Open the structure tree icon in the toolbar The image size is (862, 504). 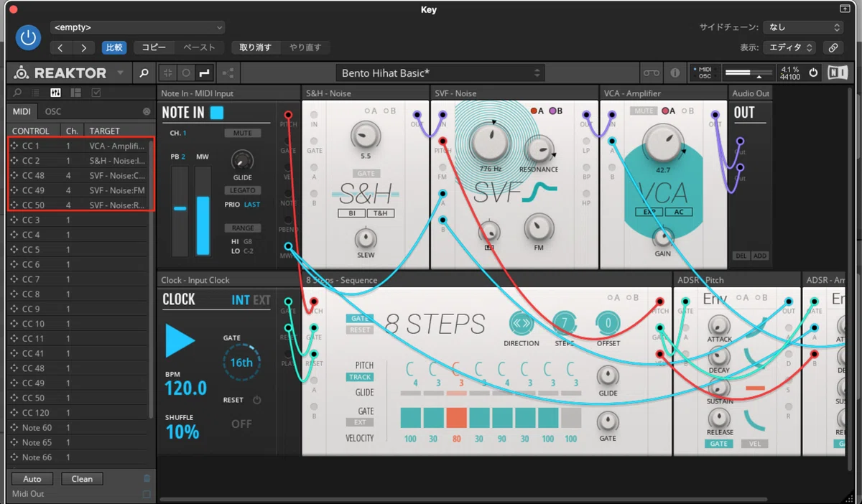coord(228,73)
